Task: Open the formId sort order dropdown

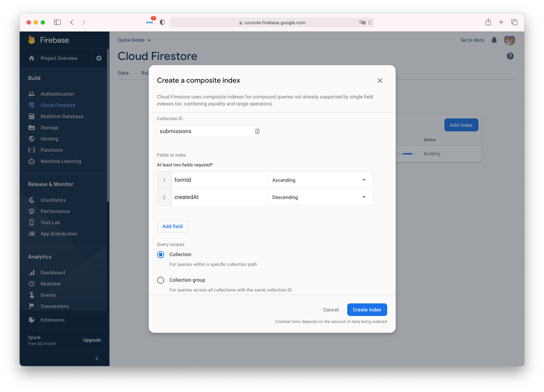Action: click(x=320, y=180)
